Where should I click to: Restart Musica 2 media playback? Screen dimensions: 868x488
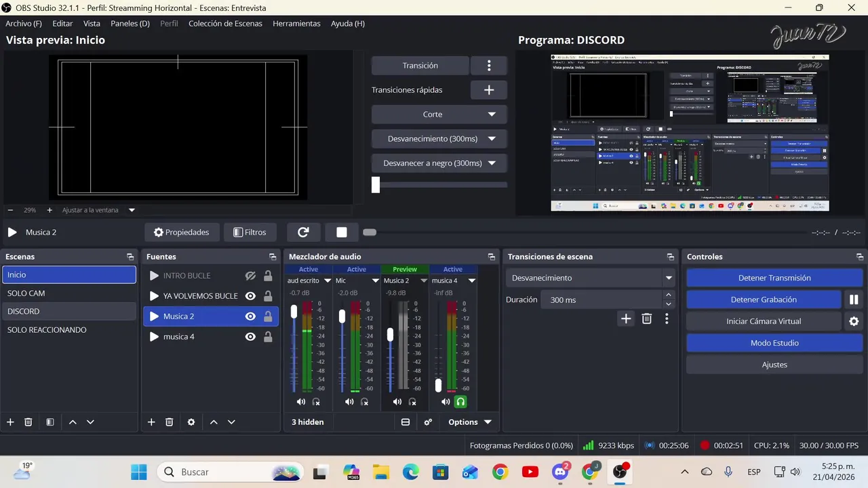(303, 232)
